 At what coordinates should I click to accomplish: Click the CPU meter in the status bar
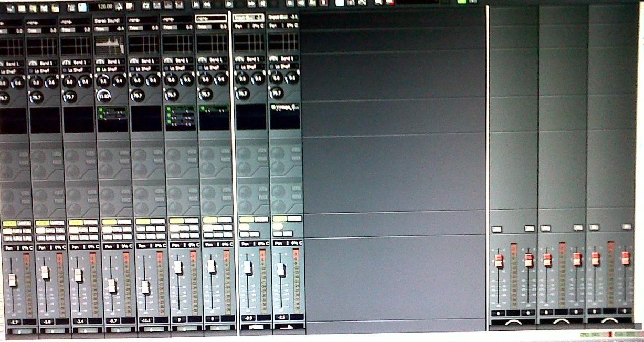pos(597,334)
